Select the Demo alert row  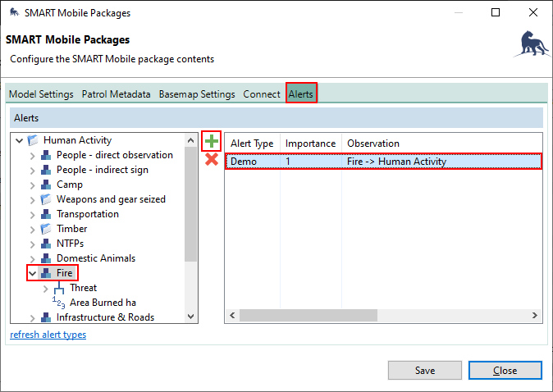point(383,162)
